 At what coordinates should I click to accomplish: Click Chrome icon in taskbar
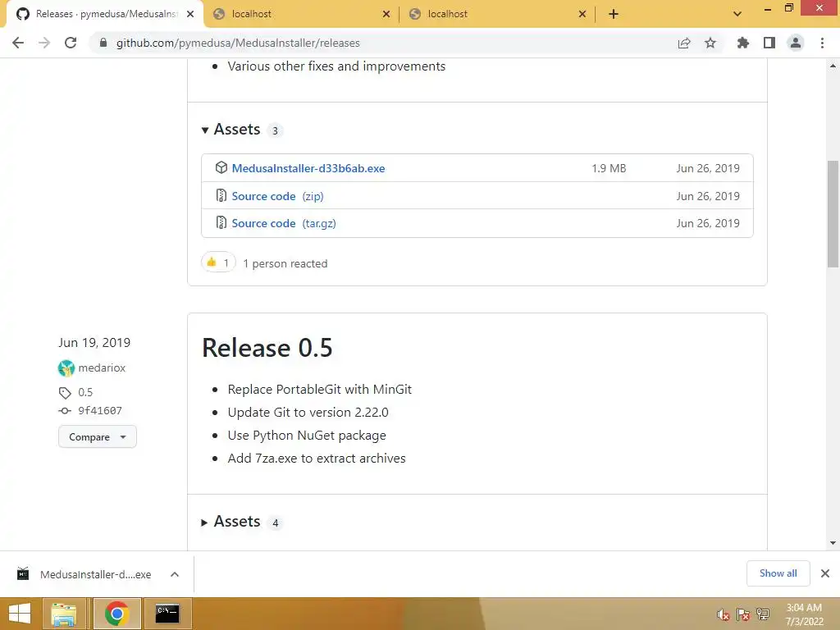coord(116,614)
